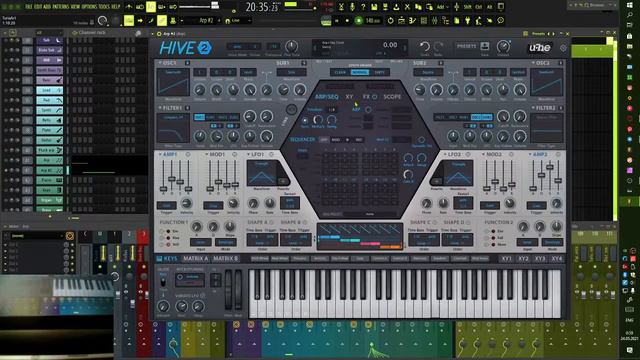Open the PATTERNS menu
This screenshot has height=360, width=640.
pos(61,7)
